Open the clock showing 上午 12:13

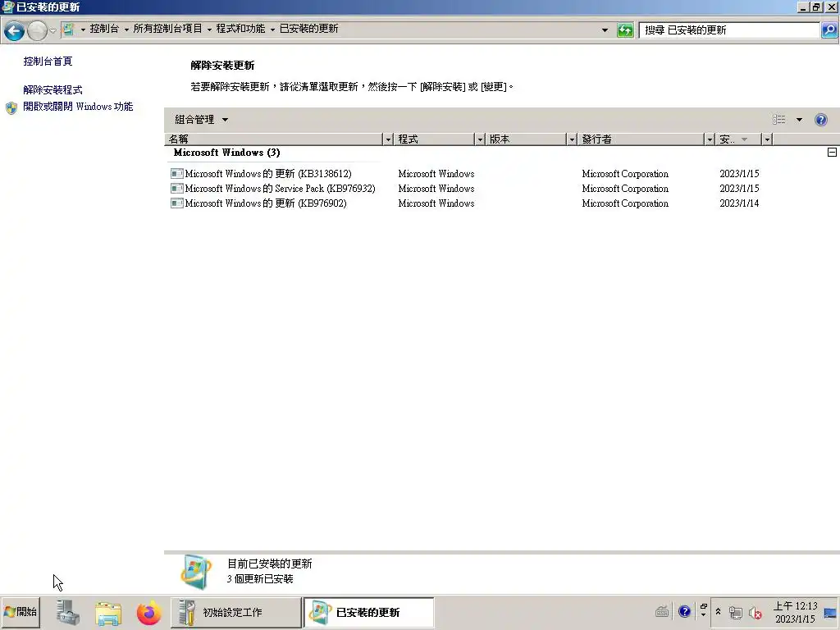(x=795, y=612)
